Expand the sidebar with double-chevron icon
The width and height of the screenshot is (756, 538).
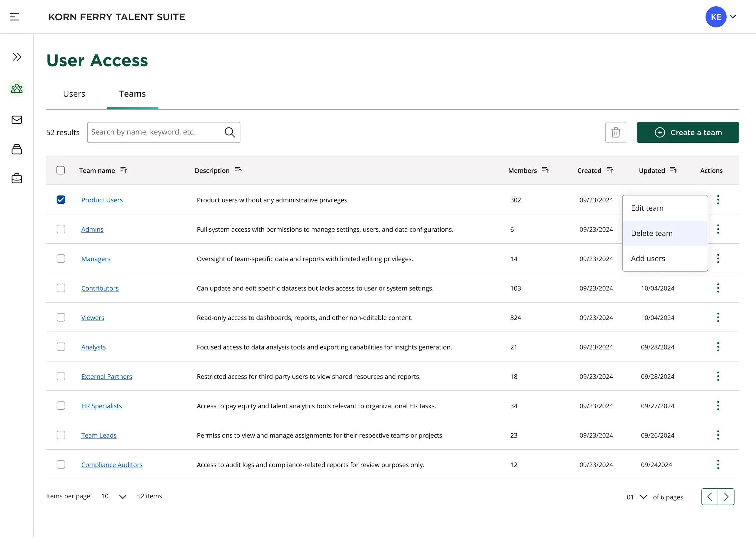coord(17,57)
